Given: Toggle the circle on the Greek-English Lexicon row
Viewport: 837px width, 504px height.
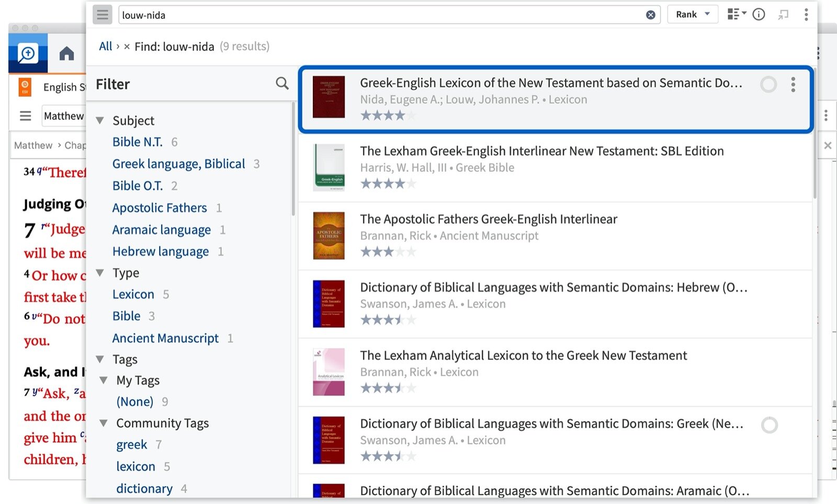Looking at the screenshot, I should point(768,84).
